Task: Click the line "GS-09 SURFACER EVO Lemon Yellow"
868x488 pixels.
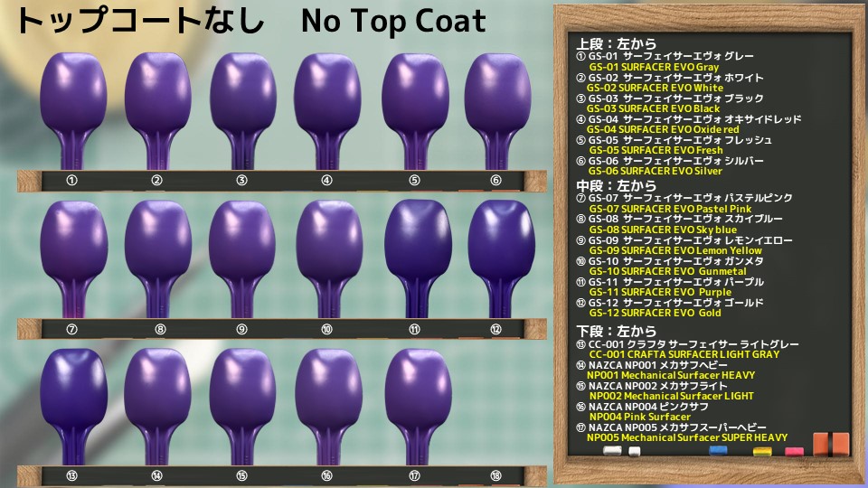Action: pos(675,250)
